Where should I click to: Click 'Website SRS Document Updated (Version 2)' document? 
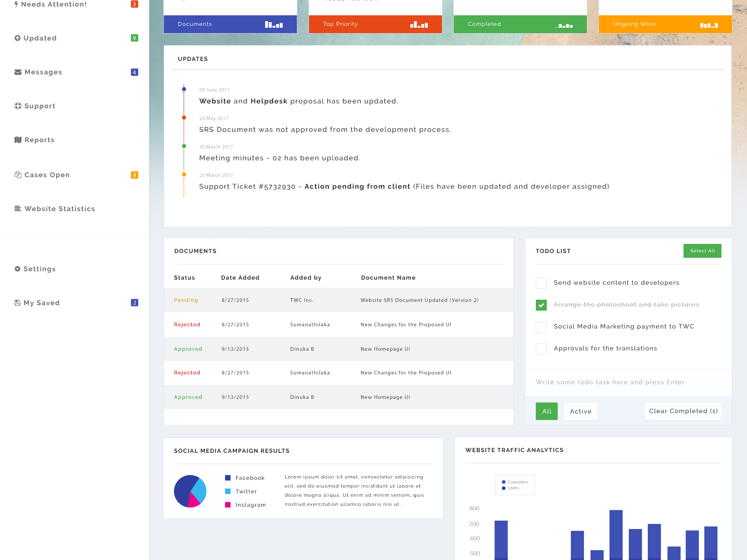[x=419, y=300]
